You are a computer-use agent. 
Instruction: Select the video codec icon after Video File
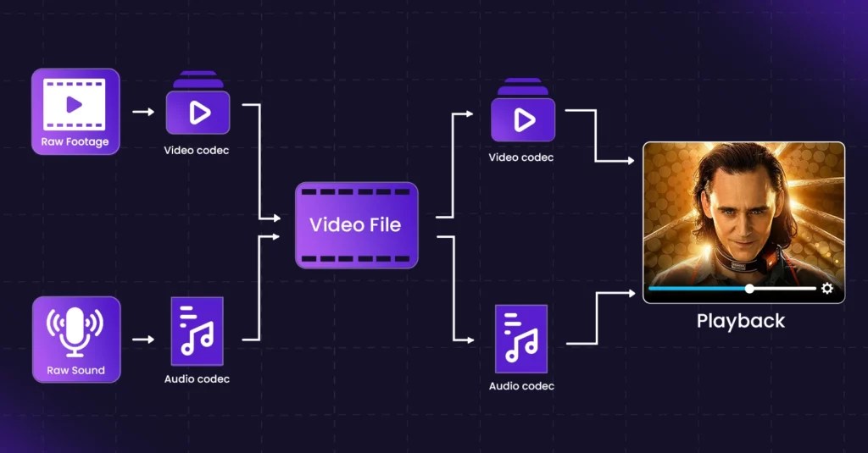522,110
